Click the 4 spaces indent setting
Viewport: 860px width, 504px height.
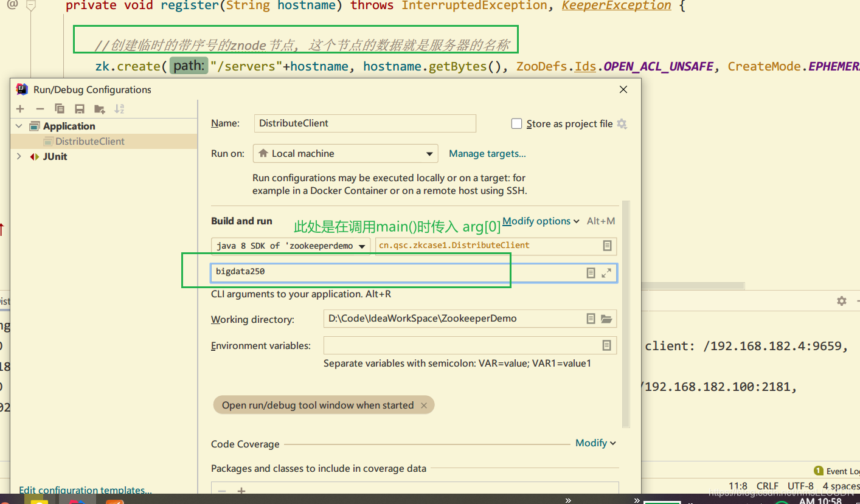point(841,486)
